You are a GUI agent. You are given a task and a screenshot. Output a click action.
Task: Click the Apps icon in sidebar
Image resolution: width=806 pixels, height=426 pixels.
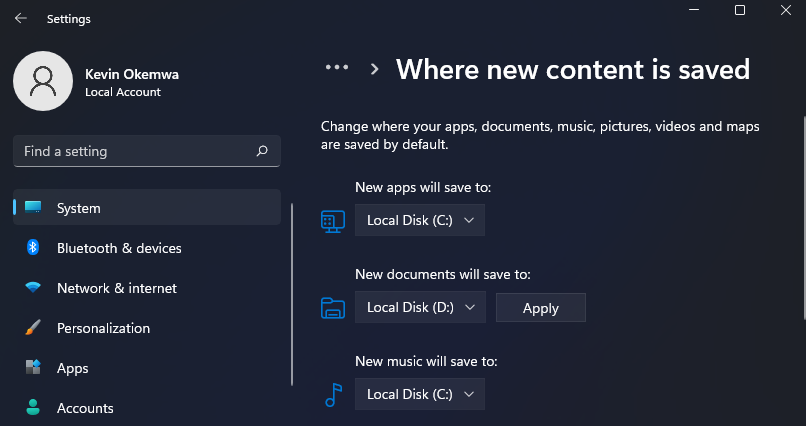point(33,368)
